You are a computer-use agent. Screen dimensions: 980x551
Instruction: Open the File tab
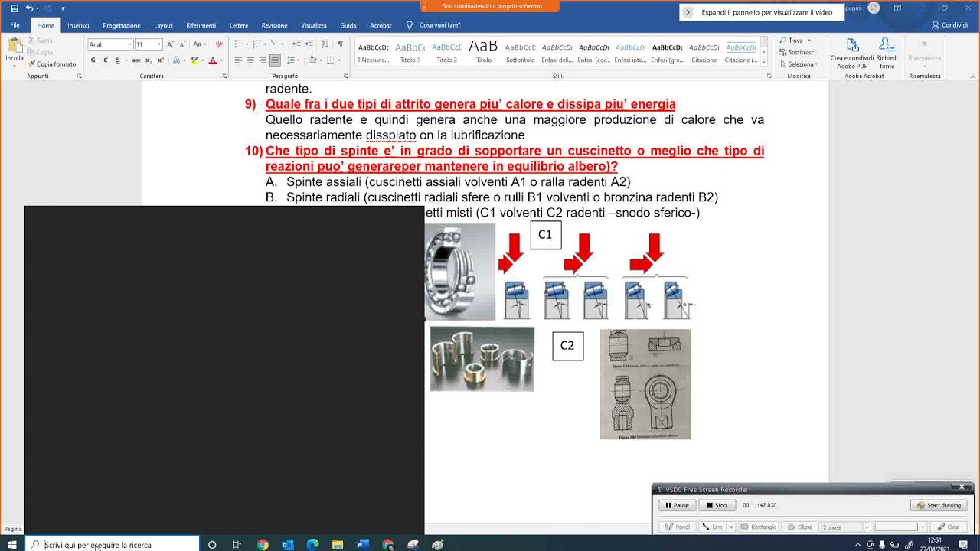click(15, 25)
